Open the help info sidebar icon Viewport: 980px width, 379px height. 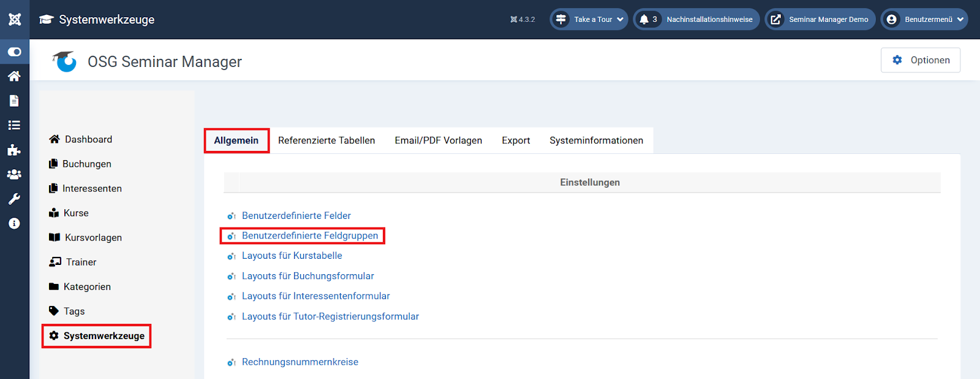click(x=14, y=223)
